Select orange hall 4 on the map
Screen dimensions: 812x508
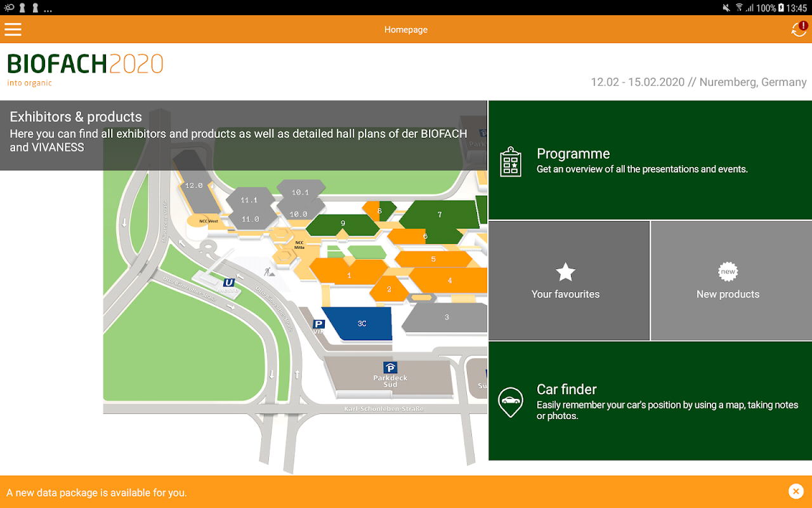coord(449,281)
